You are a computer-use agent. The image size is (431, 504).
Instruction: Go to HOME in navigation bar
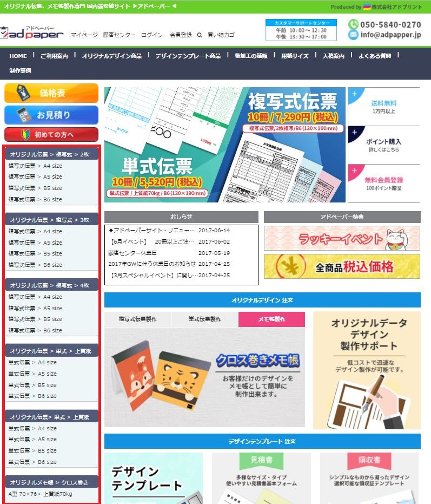click(18, 56)
